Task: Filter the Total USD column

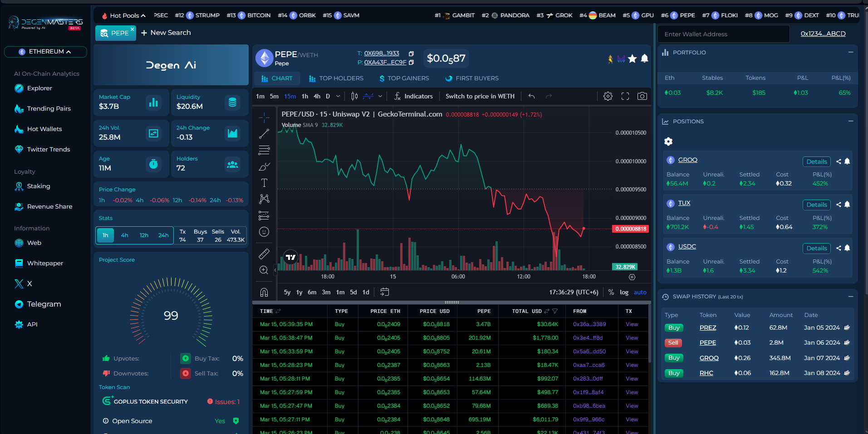Action: 555,311
